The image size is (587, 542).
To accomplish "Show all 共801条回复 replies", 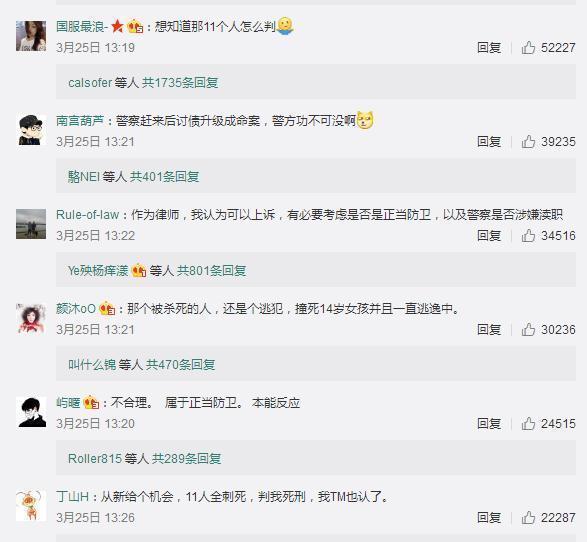I will point(211,270).
